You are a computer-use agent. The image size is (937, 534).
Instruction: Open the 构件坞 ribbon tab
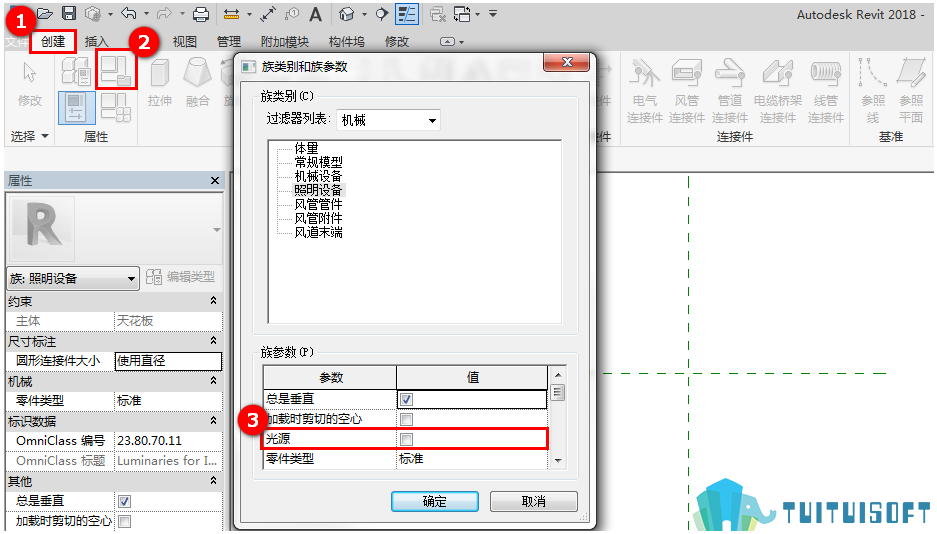[x=347, y=41]
